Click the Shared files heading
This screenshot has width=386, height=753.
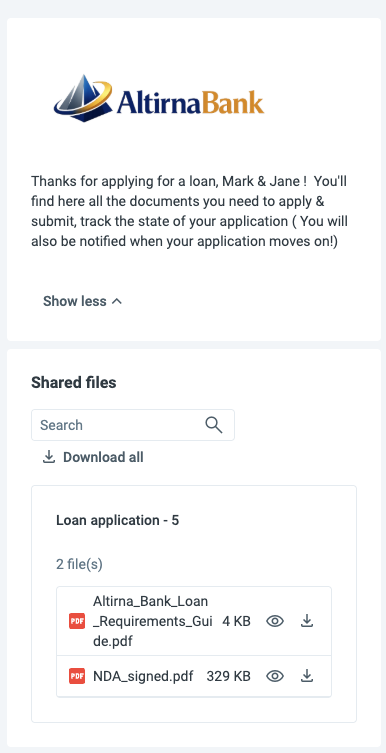click(73, 383)
